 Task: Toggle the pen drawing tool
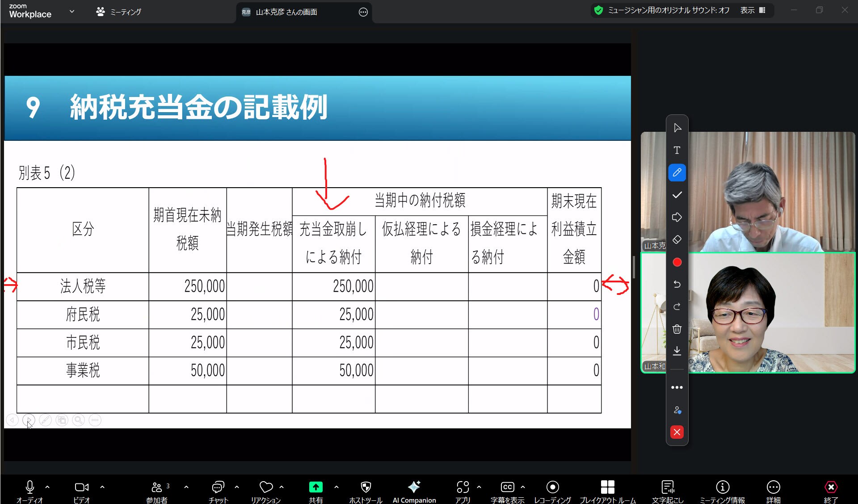[x=677, y=172]
